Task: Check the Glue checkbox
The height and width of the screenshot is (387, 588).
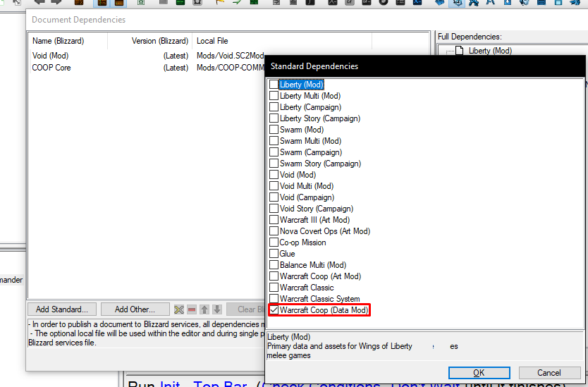Action: point(274,254)
